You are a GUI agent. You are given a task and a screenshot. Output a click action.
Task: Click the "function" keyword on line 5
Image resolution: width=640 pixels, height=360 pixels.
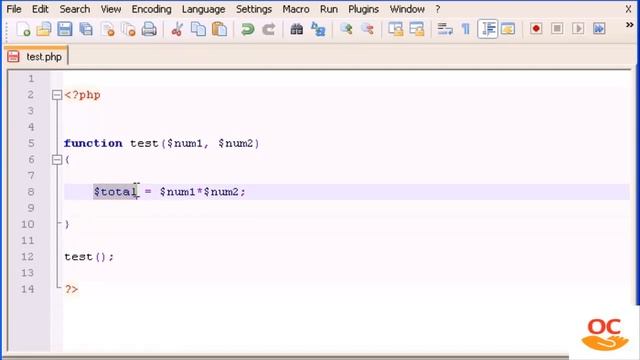[x=93, y=143]
